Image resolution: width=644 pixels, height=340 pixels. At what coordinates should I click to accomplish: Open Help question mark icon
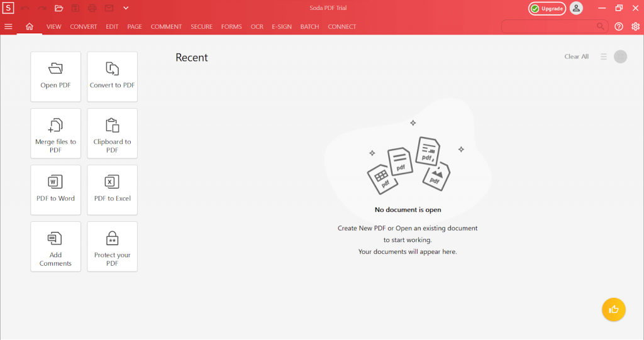click(619, 26)
